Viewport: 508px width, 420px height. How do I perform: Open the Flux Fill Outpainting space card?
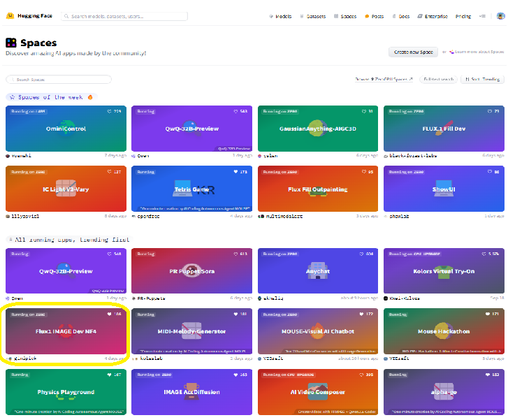[x=318, y=189]
